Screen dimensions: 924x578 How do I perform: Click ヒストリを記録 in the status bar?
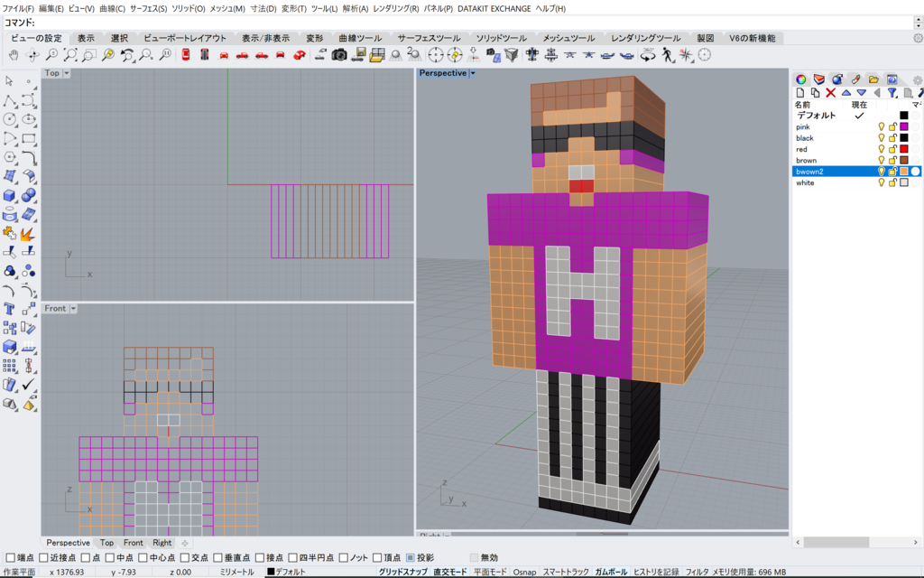point(656,572)
